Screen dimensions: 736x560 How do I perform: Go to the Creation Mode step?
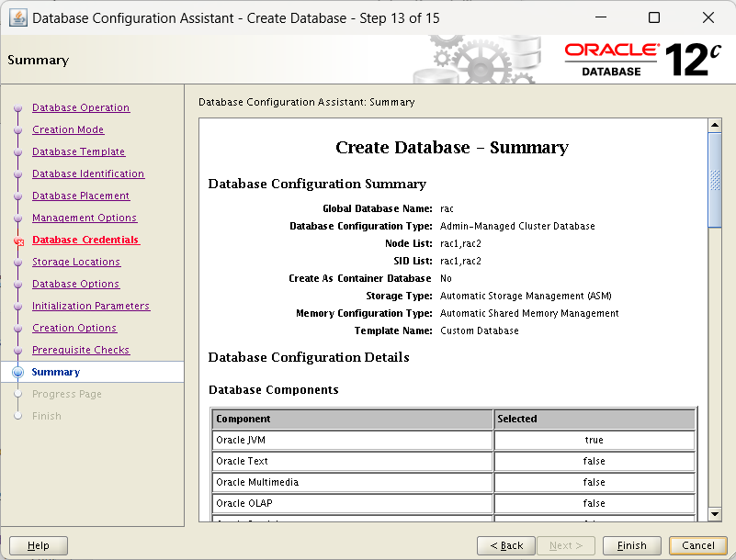68,129
